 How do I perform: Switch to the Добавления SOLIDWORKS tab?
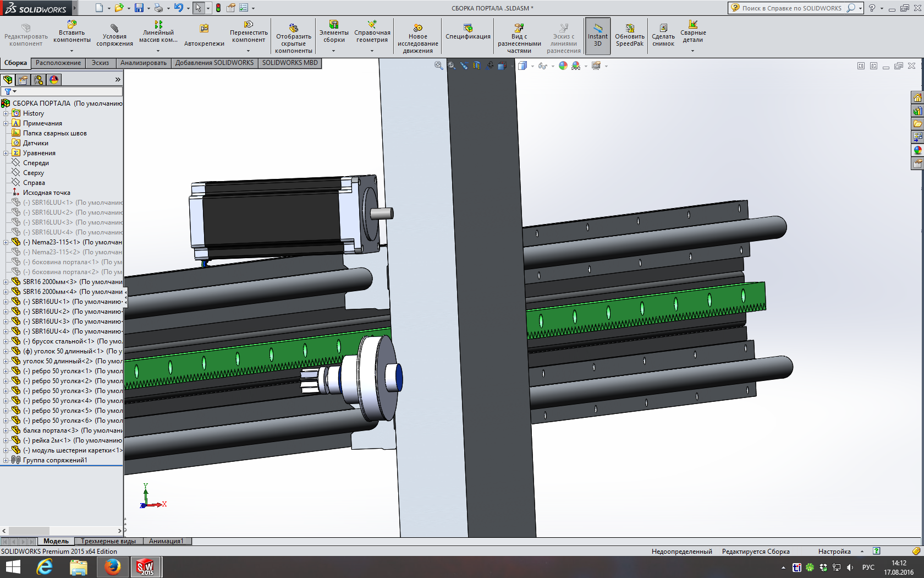coord(215,63)
